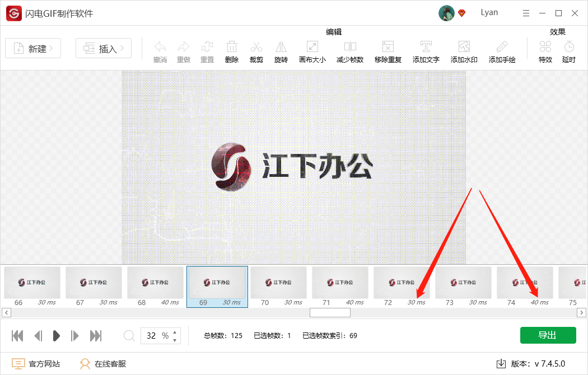Select frame 70 thumbnail

279,283
